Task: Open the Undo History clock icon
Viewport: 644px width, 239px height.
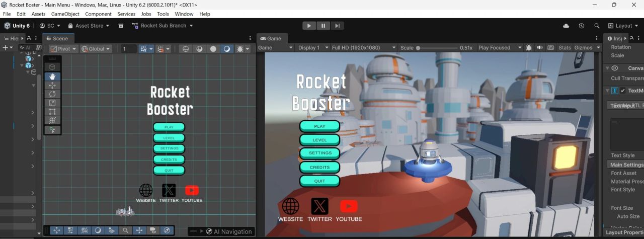Action: click(582, 26)
